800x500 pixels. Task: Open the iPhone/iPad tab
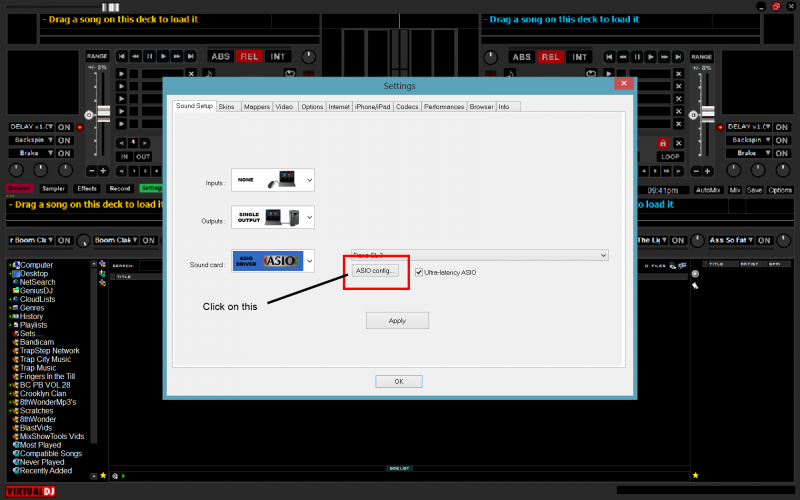coord(372,107)
